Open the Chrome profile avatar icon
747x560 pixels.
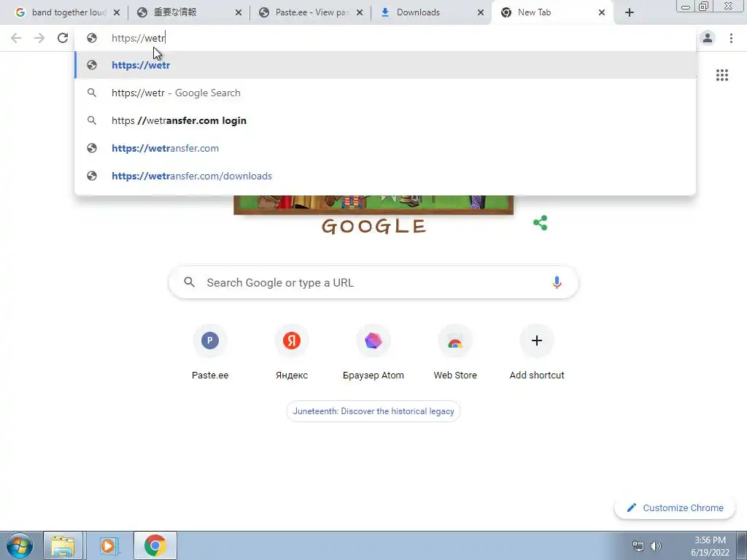(x=708, y=38)
